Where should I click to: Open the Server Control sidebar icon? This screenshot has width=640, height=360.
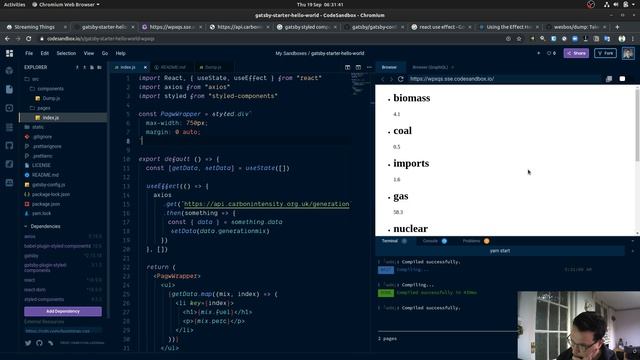click(x=9, y=127)
